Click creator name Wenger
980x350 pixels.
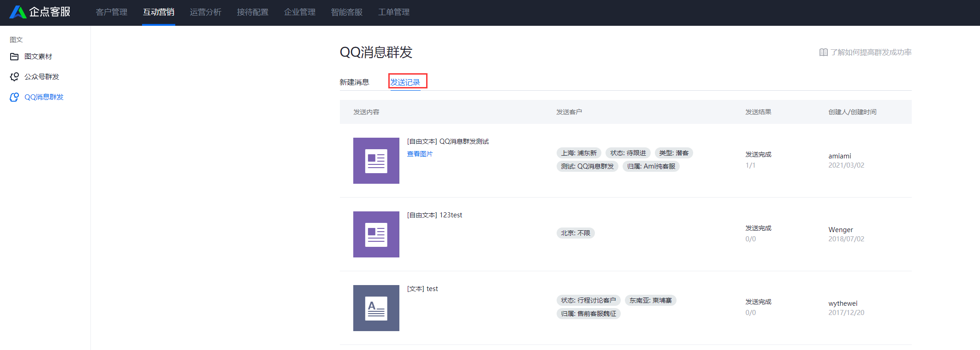tap(841, 230)
